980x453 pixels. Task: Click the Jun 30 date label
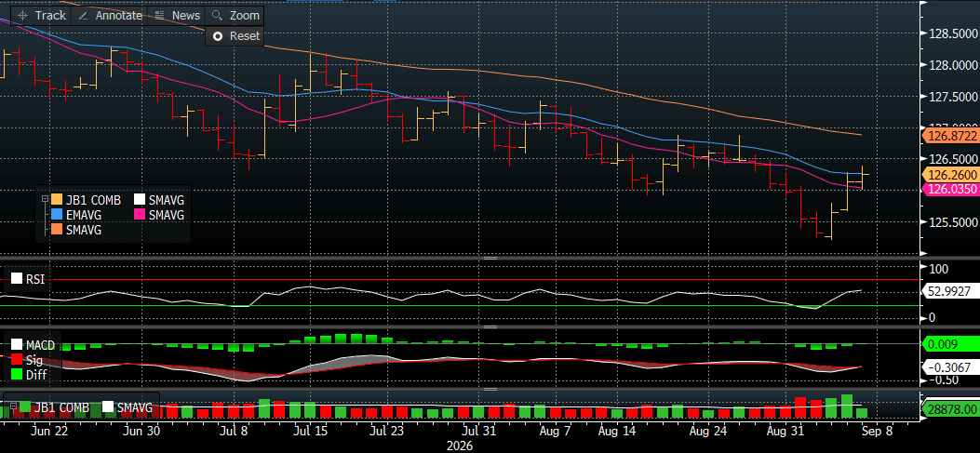141,431
